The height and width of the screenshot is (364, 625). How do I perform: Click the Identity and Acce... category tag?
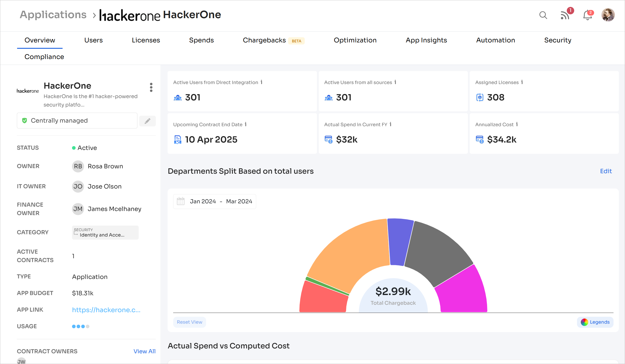(x=105, y=232)
